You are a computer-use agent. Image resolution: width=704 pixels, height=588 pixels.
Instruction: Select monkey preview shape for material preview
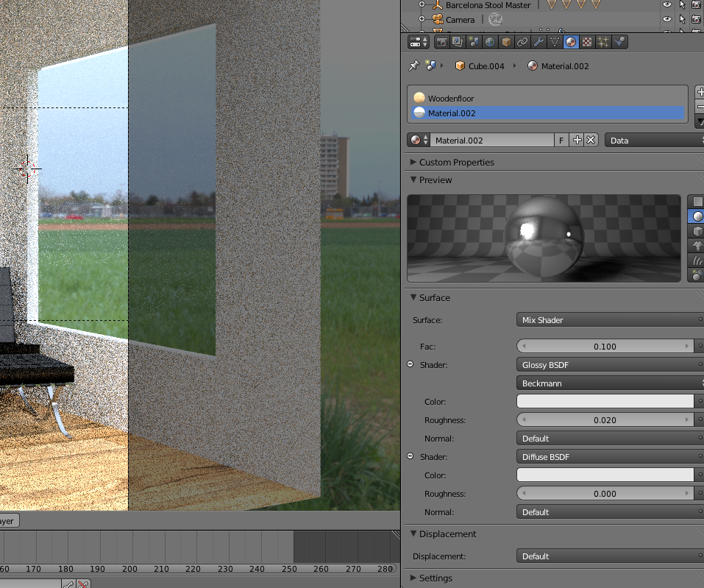tap(697, 246)
